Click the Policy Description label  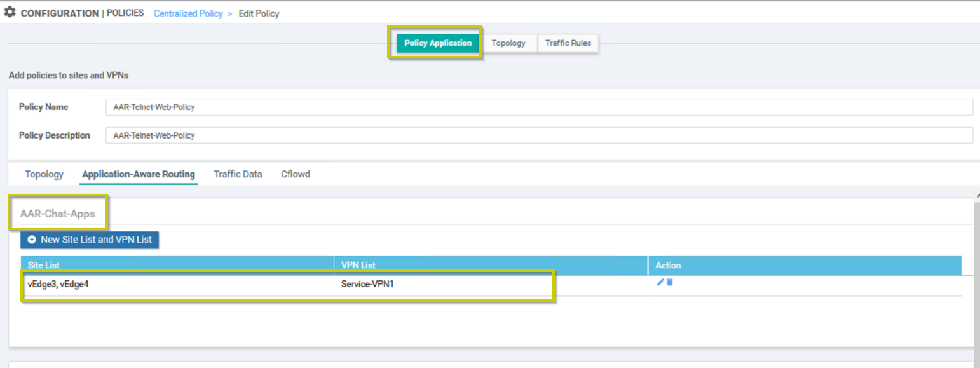click(55, 135)
